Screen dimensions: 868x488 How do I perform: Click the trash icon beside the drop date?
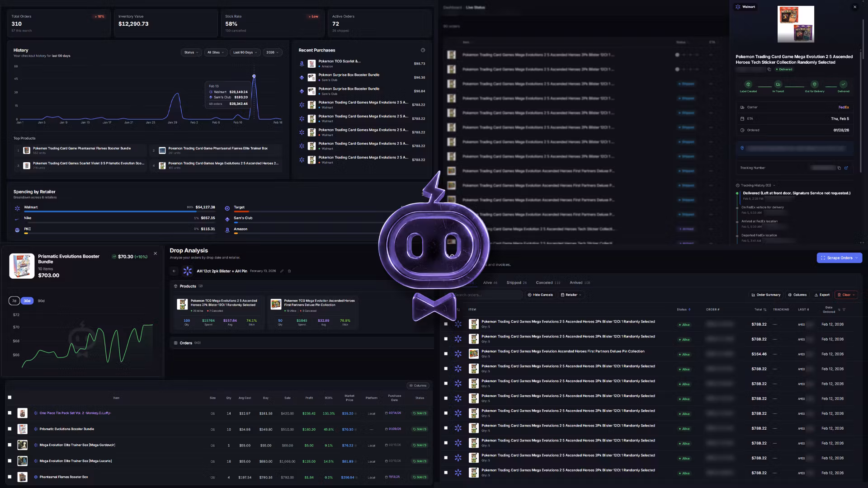[289, 271]
